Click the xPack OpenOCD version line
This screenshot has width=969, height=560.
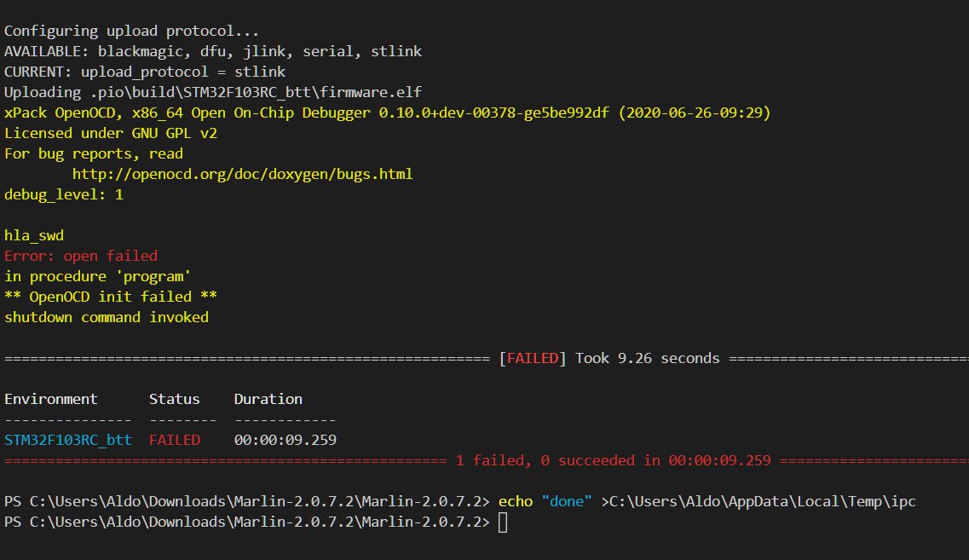(x=388, y=113)
